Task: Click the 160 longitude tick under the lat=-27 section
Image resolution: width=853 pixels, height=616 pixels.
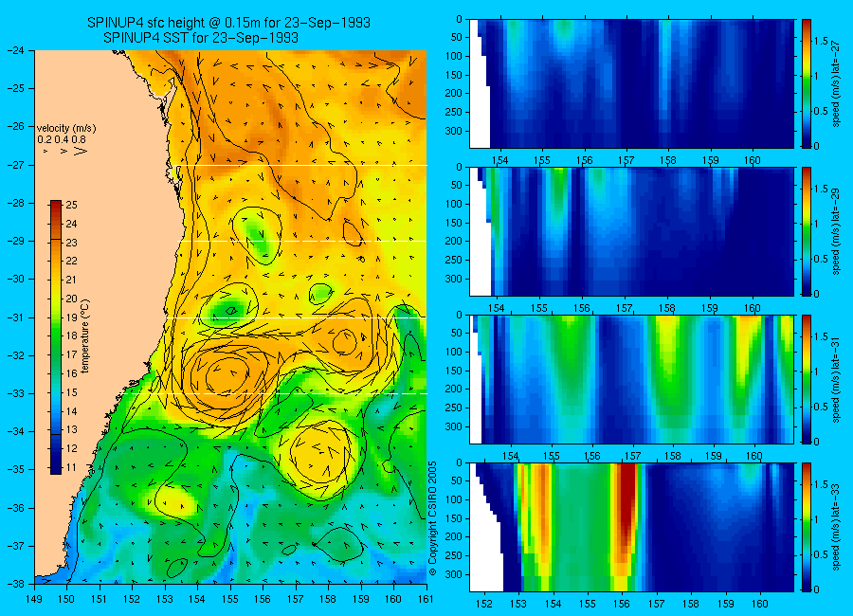Action: 753,160
